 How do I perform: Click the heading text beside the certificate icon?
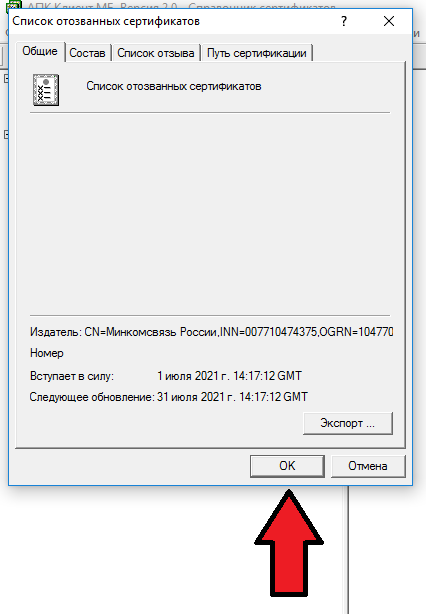pos(174,86)
